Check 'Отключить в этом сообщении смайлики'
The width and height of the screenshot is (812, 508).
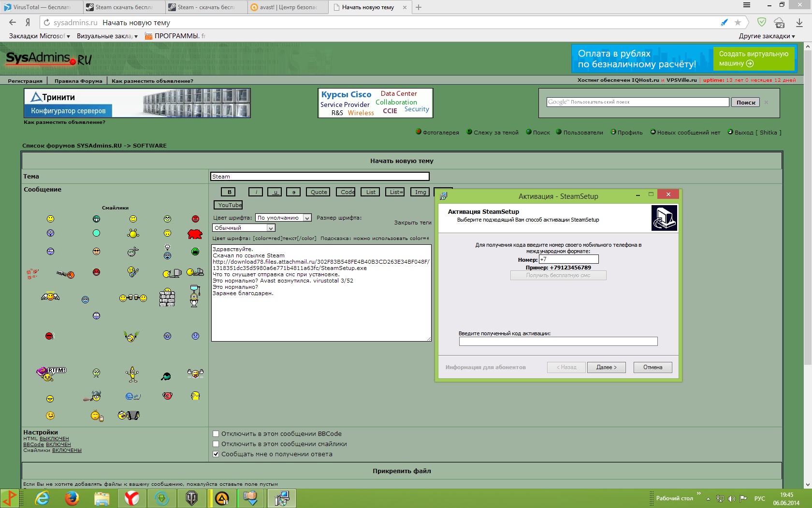pyautogui.click(x=216, y=444)
